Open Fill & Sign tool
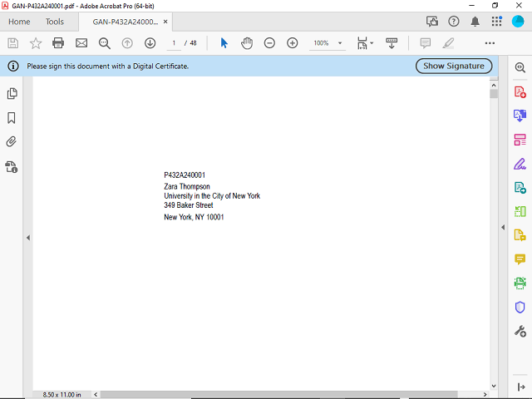Screen dimensions: 532x399 tap(520, 164)
